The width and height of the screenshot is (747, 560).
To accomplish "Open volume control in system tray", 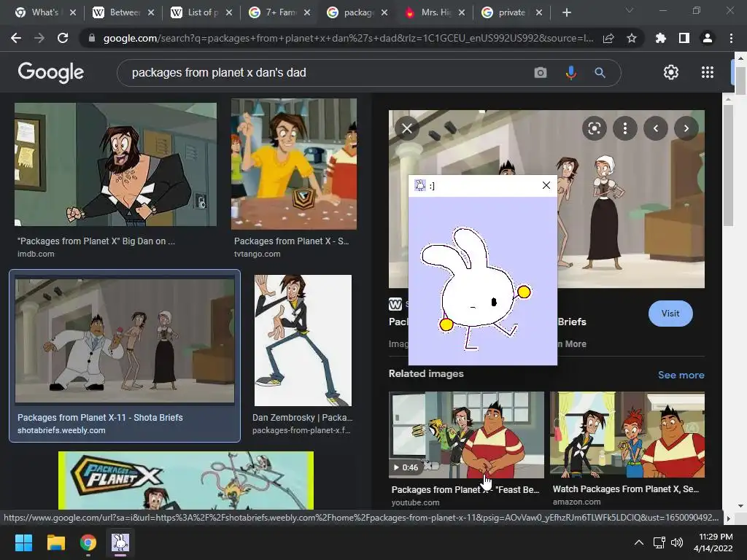I will point(676,542).
